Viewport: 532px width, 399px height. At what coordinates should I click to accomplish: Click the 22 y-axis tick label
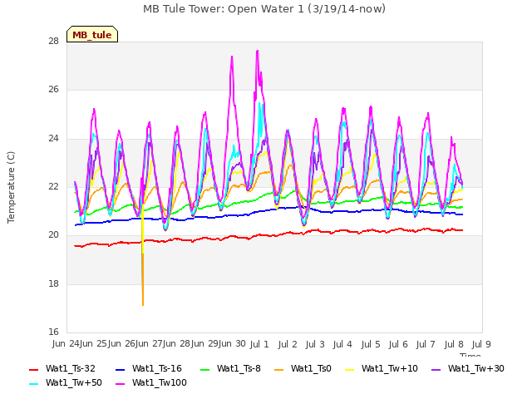(53, 186)
